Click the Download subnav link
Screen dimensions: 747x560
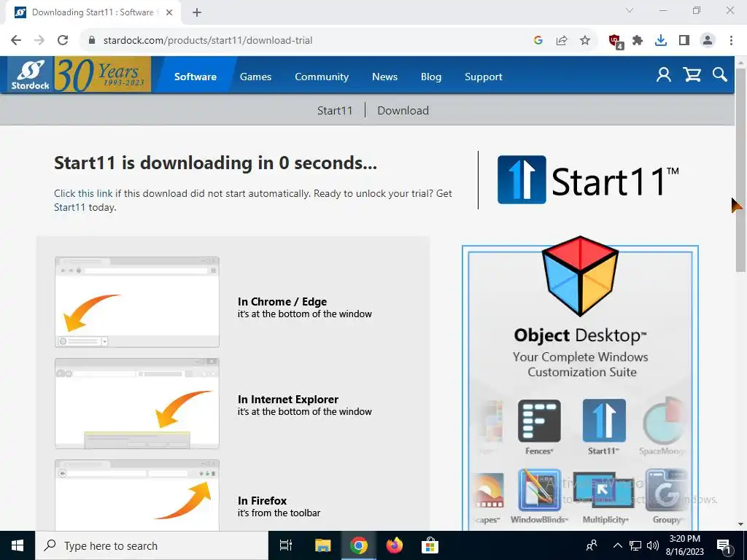403,111
